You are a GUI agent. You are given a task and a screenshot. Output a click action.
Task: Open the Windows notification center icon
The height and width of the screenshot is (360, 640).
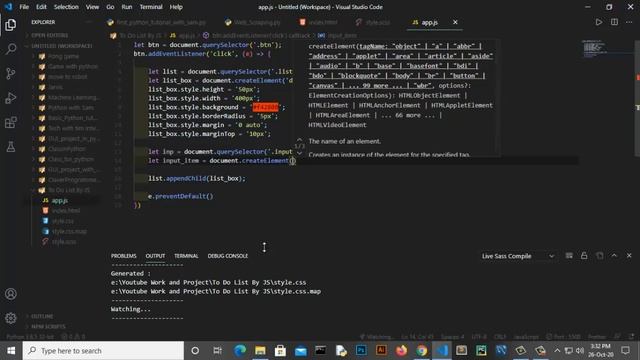coord(625,350)
